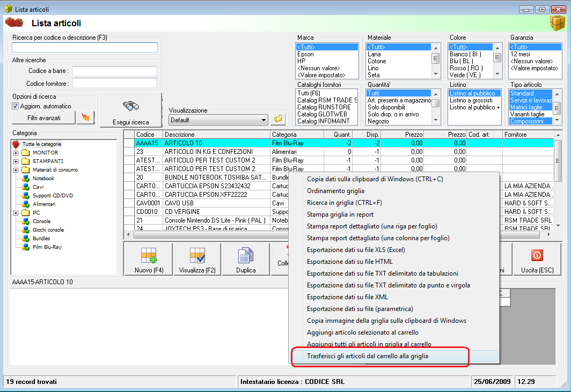Click the Bundles category cubes icon
Image resolution: width=571 pixels, height=392 pixels.
26,239
